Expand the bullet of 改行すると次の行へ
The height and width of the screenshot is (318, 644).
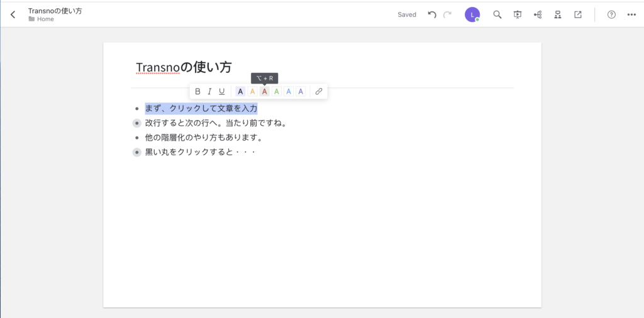click(136, 123)
